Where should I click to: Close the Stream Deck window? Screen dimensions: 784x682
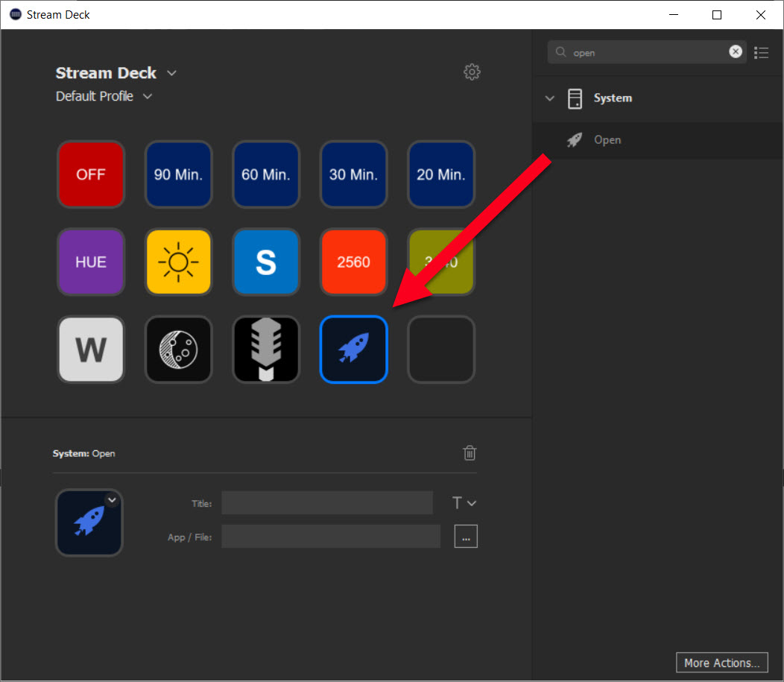(x=760, y=15)
